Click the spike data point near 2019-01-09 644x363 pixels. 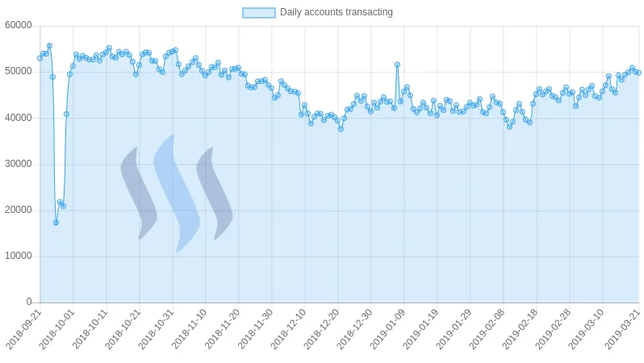pyautogui.click(x=397, y=65)
